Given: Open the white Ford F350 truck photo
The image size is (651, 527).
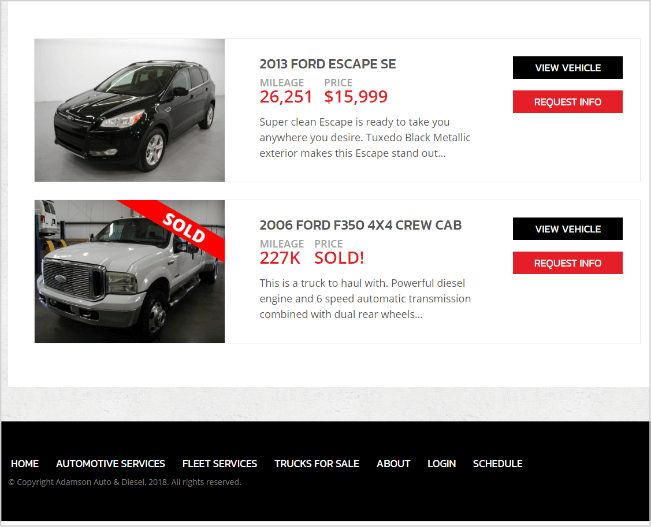Looking at the screenshot, I should (130, 272).
